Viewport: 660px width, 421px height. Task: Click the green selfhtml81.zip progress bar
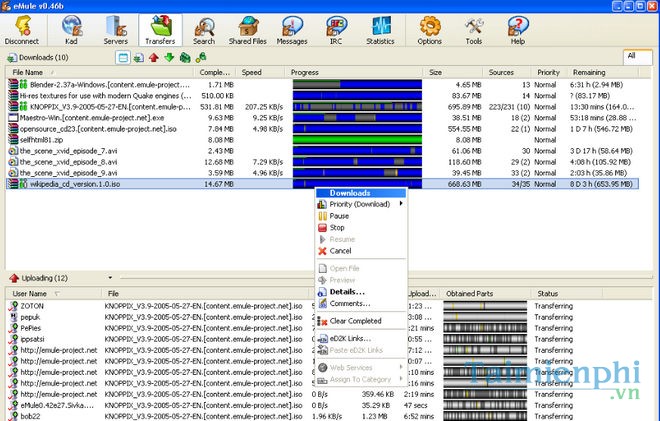[357, 140]
